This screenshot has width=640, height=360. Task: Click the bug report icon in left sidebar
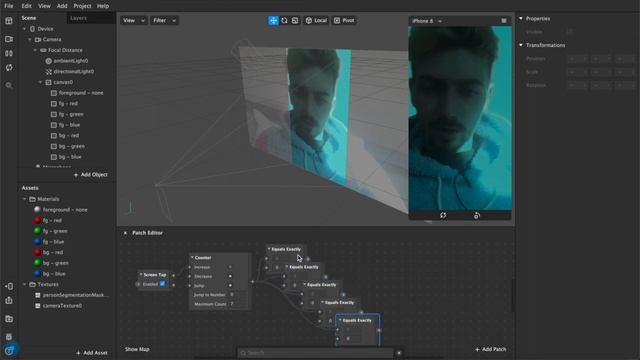(x=9, y=337)
